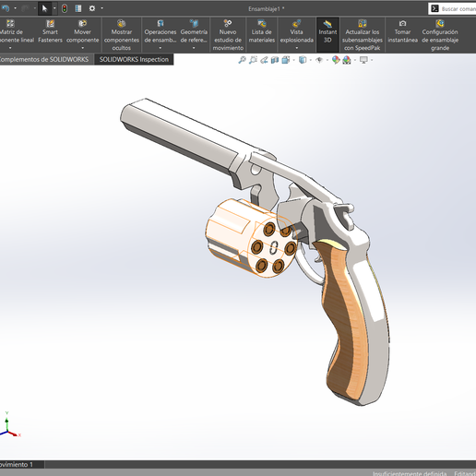The height and width of the screenshot is (476, 476).
Task: Toggle the Section view icon
Action: click(275, 60)
